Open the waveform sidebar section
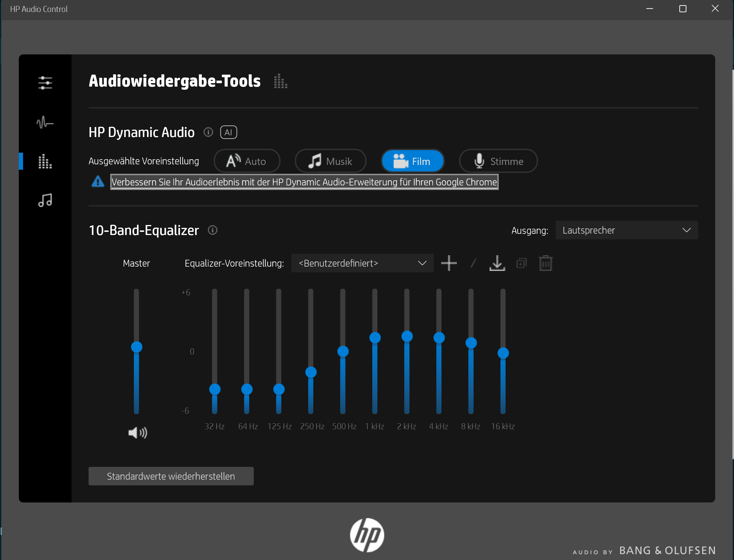This screenshot has height=560, width=734. 45,122
